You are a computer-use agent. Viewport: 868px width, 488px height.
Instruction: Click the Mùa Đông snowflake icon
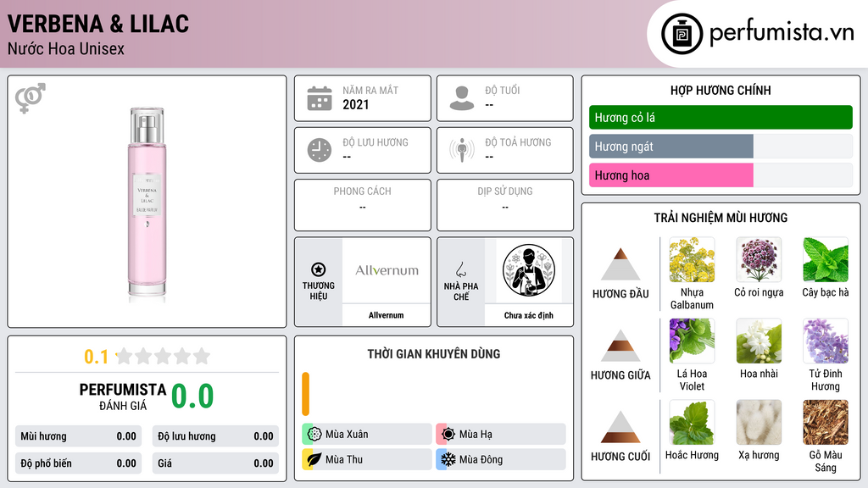[x=448, y=459]
